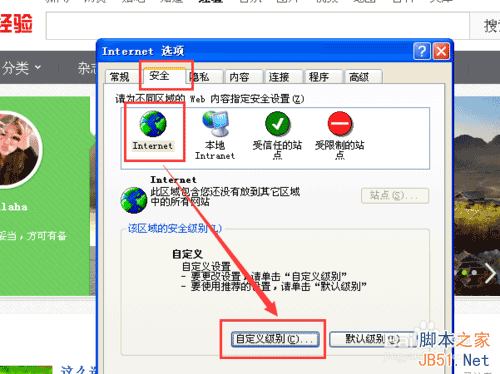Screen dimensions: 500x374
Task: Select the 受限制的站点 red icon
Action: coord(340,124)
